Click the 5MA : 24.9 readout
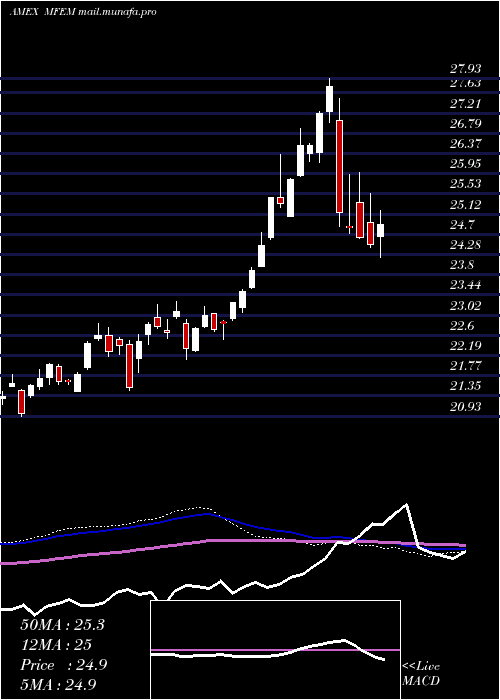 [58, 684]
